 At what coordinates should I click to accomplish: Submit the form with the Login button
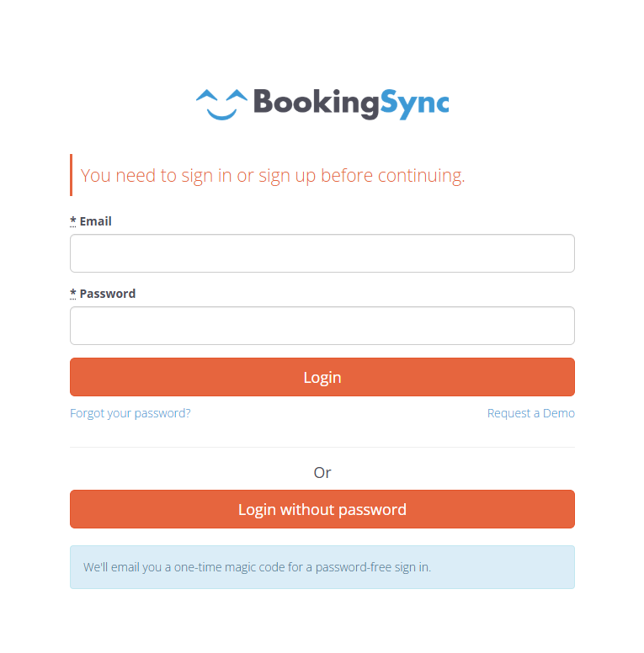pos(322,377)
